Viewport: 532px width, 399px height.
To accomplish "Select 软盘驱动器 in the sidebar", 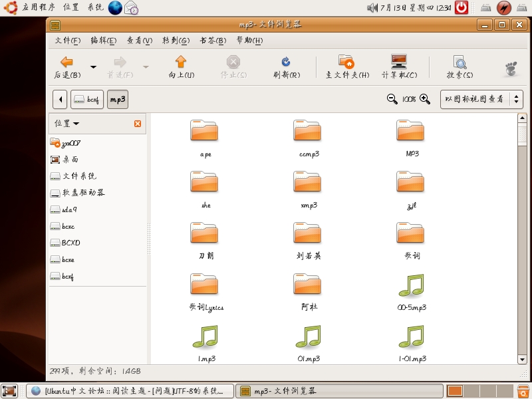I will point(77,193).
